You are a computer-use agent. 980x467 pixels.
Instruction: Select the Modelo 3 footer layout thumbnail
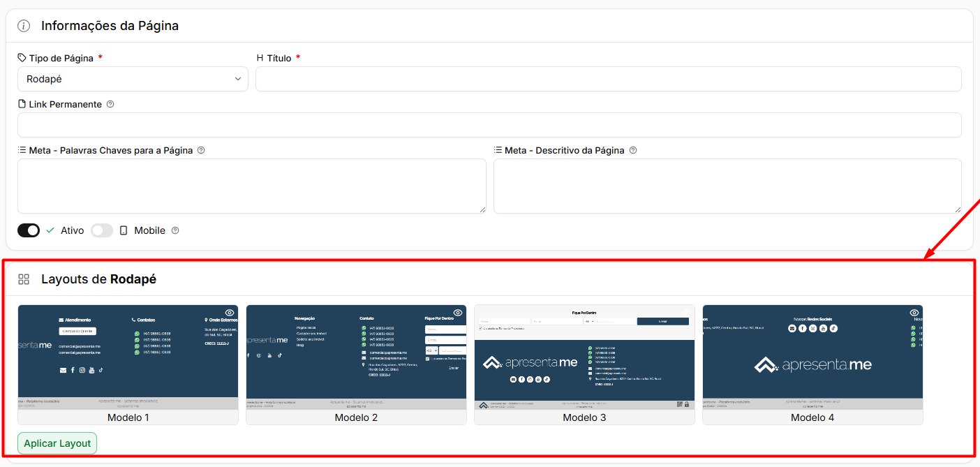[584, 364]
